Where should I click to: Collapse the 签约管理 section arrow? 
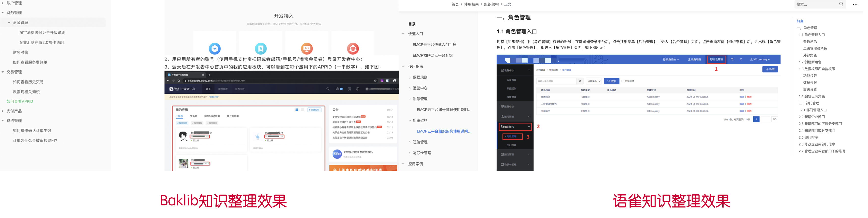3,121
